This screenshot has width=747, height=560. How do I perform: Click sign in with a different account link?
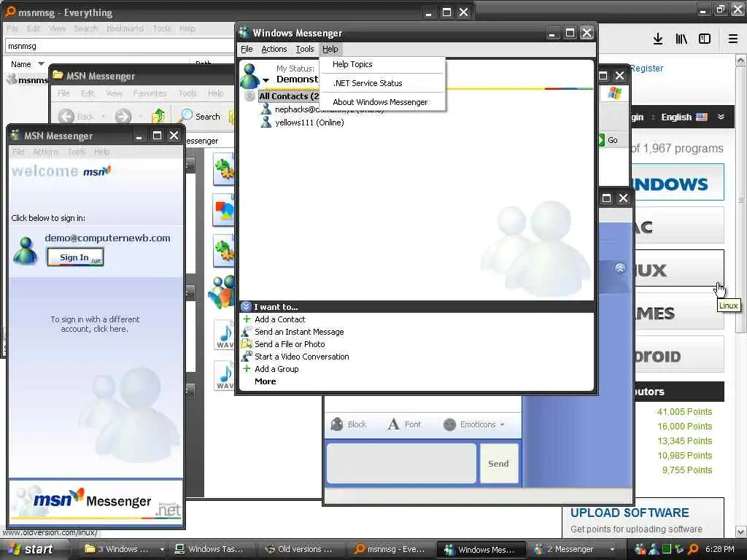(95, 324)
